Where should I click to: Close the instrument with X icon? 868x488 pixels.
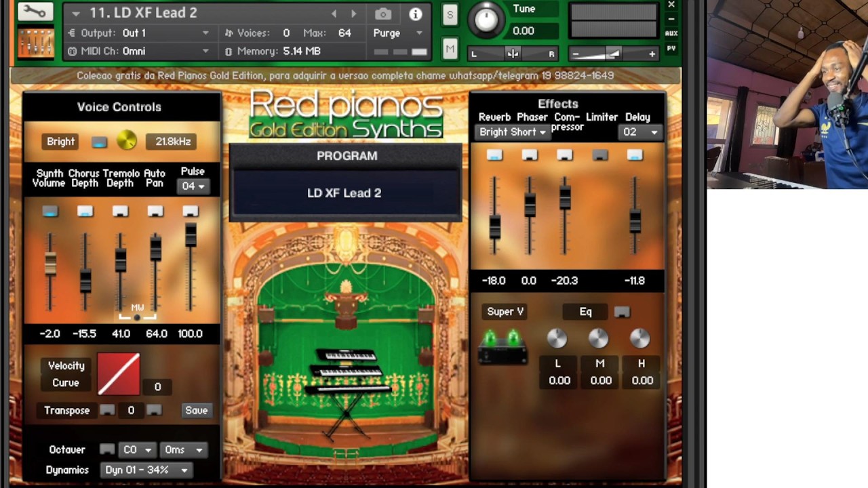(671, 5)
